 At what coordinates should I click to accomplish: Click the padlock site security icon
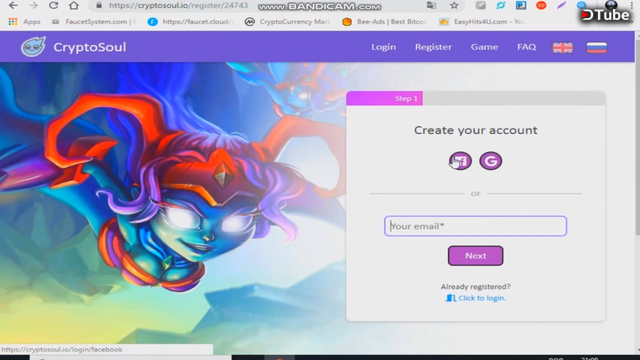99,6
